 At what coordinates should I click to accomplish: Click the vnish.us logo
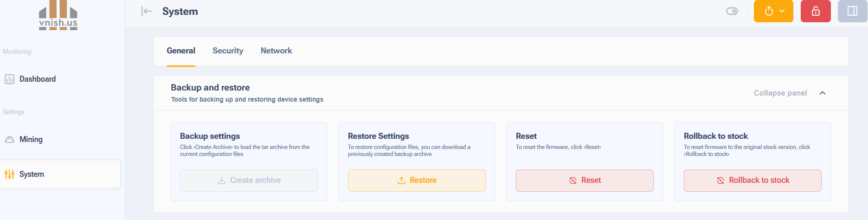pos(58,15)
